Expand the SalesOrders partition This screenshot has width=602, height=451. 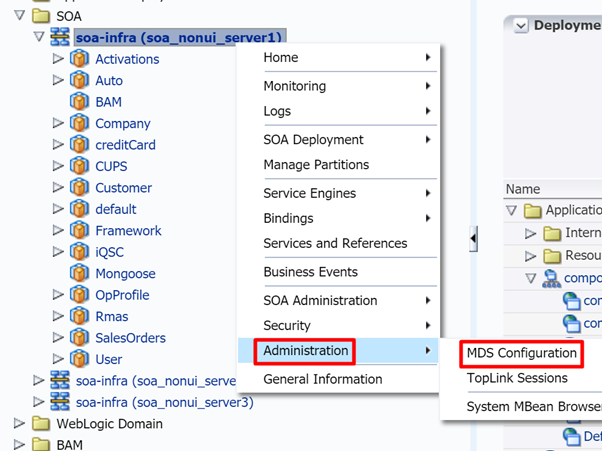pyautogui.click(x=58, y=337)
